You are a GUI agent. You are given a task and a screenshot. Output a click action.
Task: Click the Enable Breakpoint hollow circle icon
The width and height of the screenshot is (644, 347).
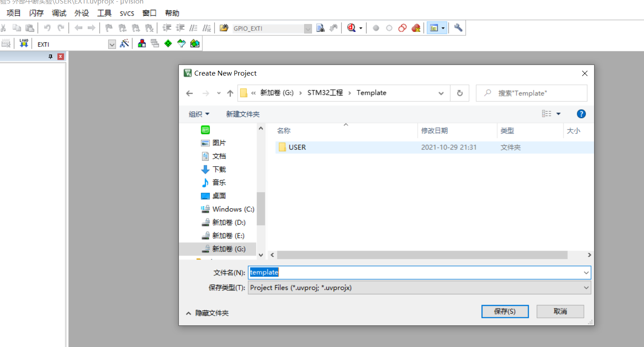pyautogui.click(x=389, y=28)
